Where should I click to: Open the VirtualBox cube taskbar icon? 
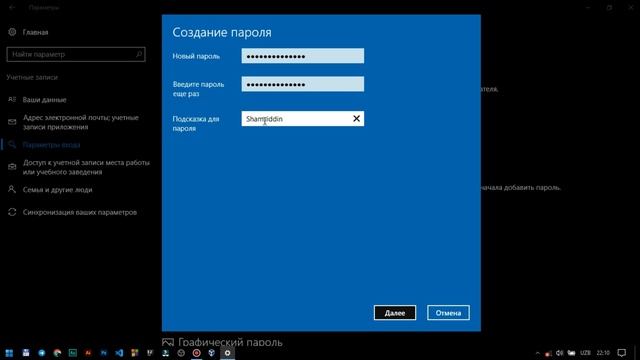[211, 353]
